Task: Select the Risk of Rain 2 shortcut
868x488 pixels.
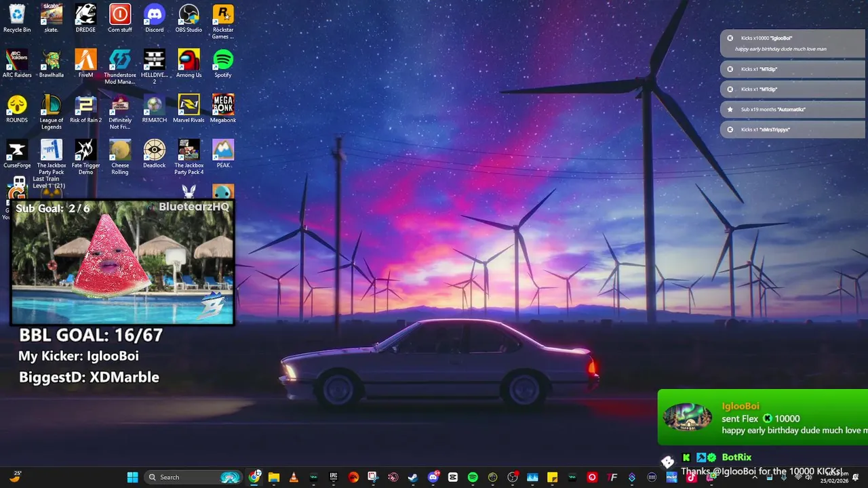Action: pos(85,109)
